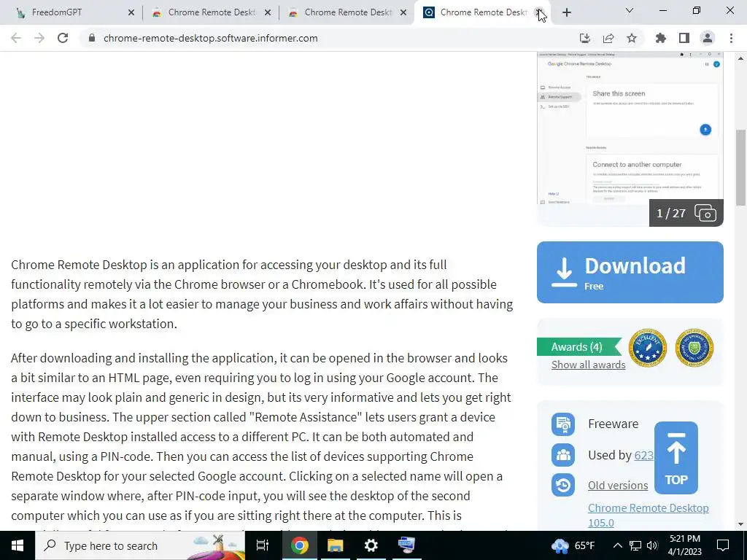The image size is (747, 560).
Task: Toggle the Chrome side panel
Action: point(684,38)
